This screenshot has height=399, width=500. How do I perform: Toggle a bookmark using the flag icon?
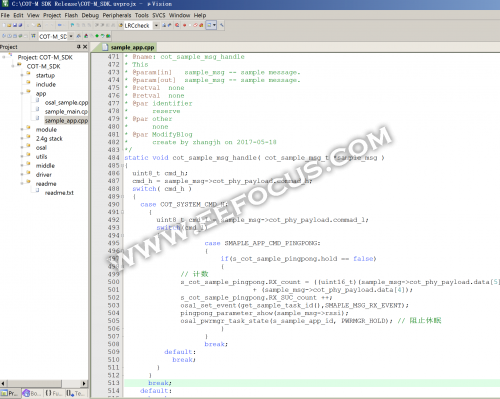click(72, 25)
